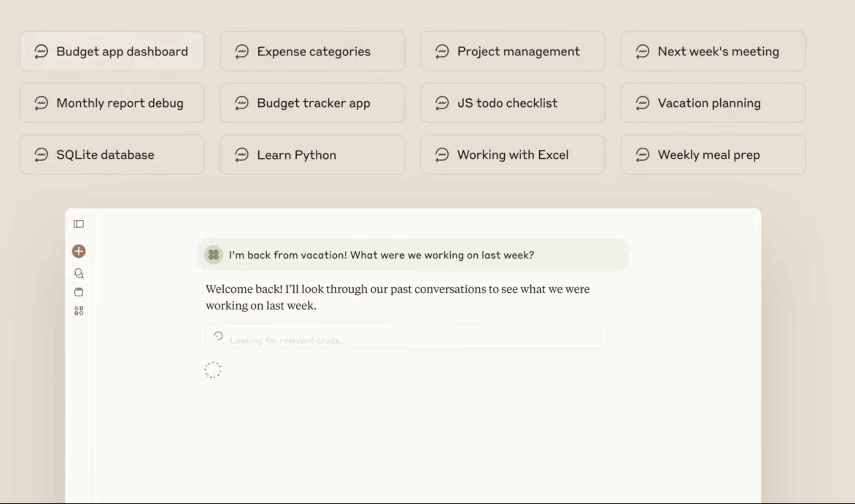Open Next week's meeting chat
The height and width of the screenshot is (504, 855).
[713, 51]
